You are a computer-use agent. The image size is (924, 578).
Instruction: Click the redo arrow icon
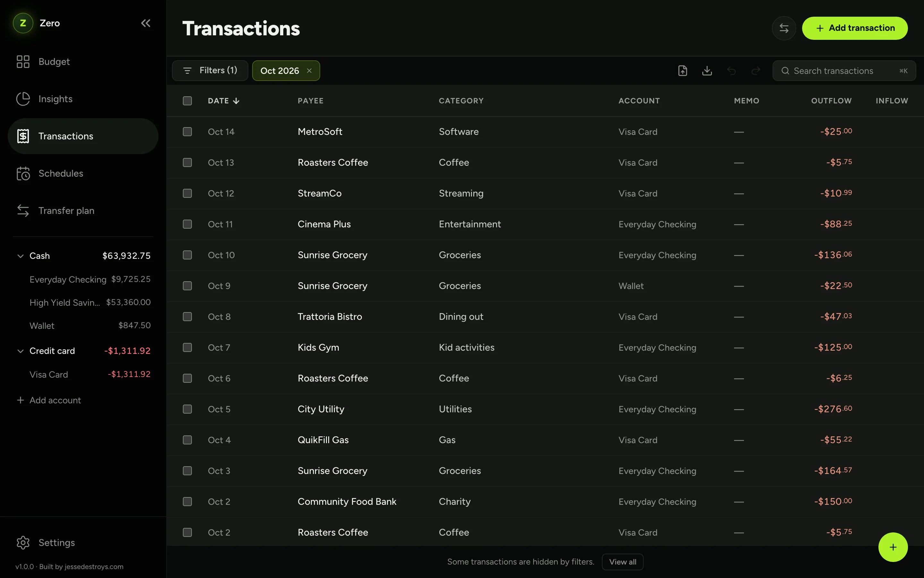click(x=756, y=71)
